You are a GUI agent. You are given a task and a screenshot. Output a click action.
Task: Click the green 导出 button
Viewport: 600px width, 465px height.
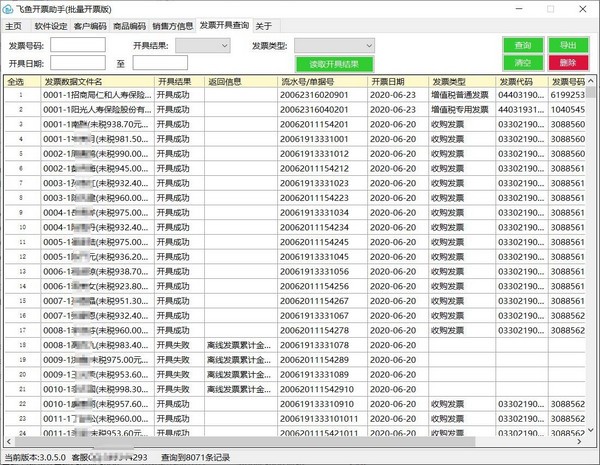tap(568, 46)
